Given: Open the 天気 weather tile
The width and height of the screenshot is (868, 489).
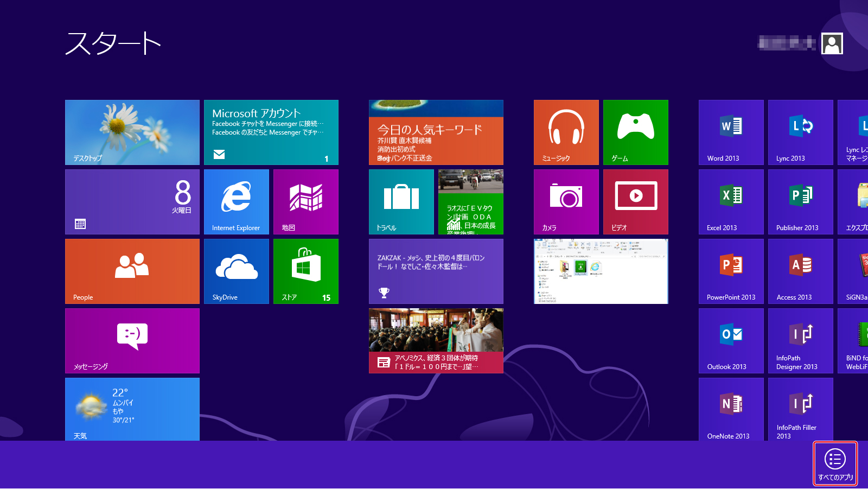Looking at the screenshot, I should coord(132,409).
